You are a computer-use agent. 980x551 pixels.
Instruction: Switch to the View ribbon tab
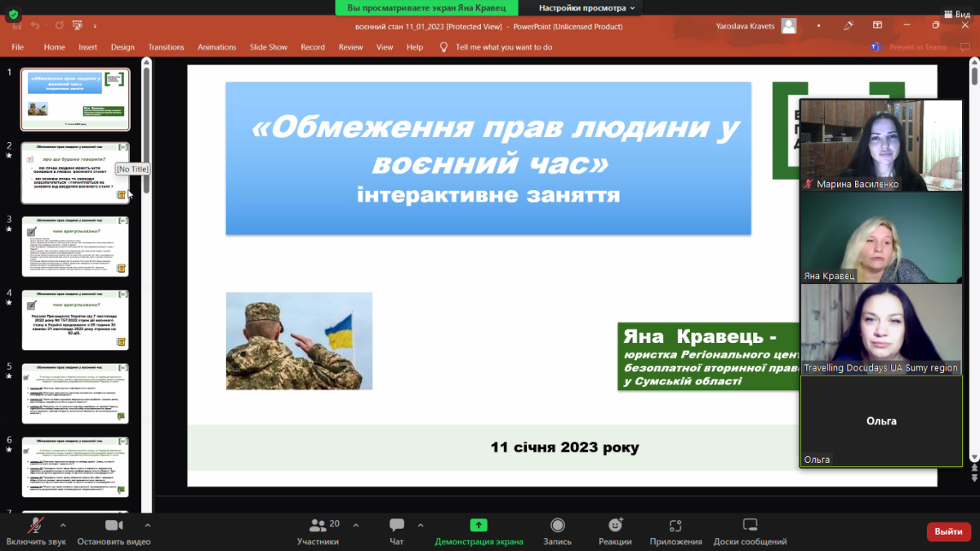click(385, 47)
